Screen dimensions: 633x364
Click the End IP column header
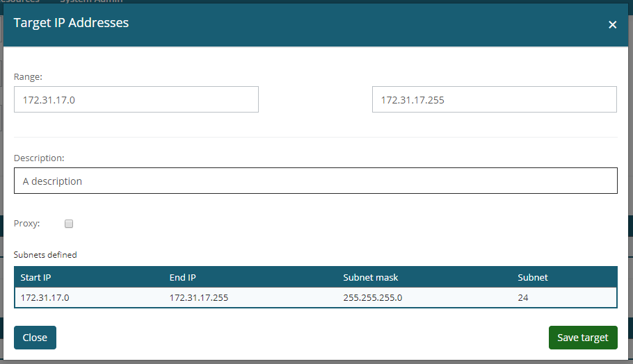[183, 277]
